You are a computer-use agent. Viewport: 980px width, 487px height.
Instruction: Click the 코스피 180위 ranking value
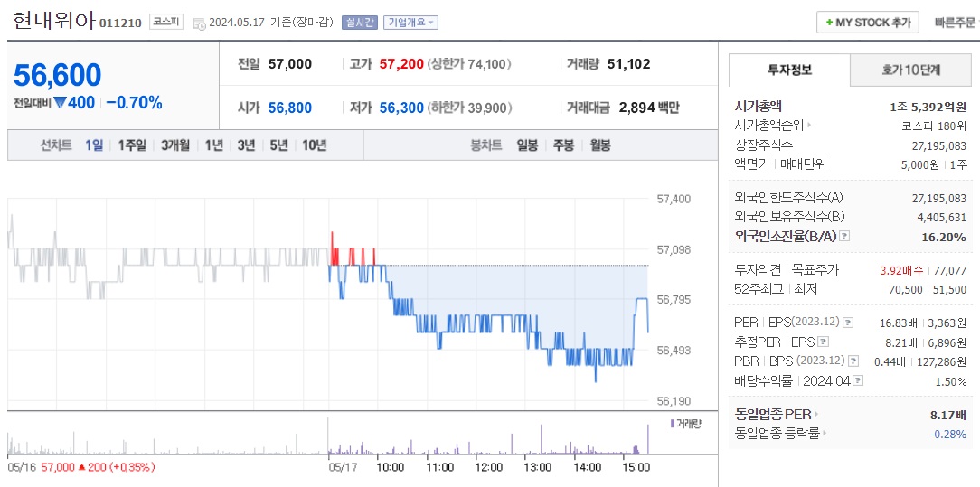934,126
